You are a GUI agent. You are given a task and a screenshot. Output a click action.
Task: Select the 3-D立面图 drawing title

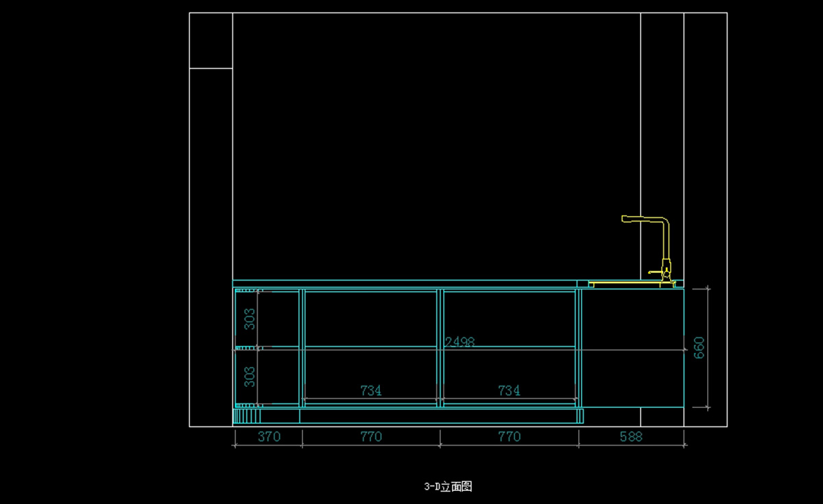tap(448, 487)
